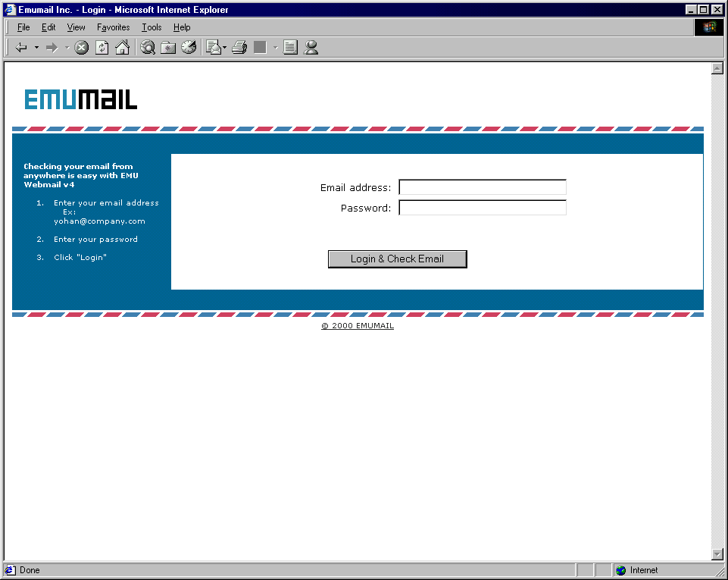Open the Search pane icon
Image resolution: width=728 pixels, height=580 pixels.
[148, 48]
